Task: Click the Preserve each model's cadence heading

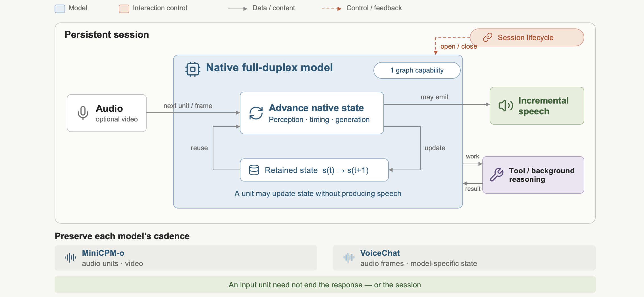Action: [122, 236]
